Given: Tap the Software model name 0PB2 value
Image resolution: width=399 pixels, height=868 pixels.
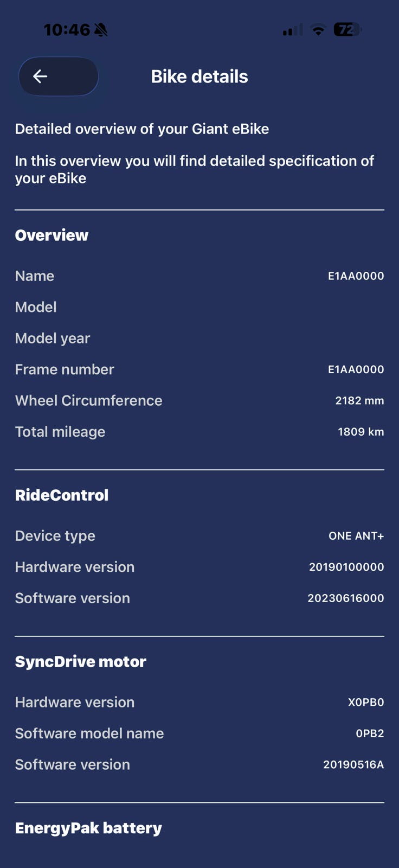Looking at the screenshot, I should click(370, 733).
